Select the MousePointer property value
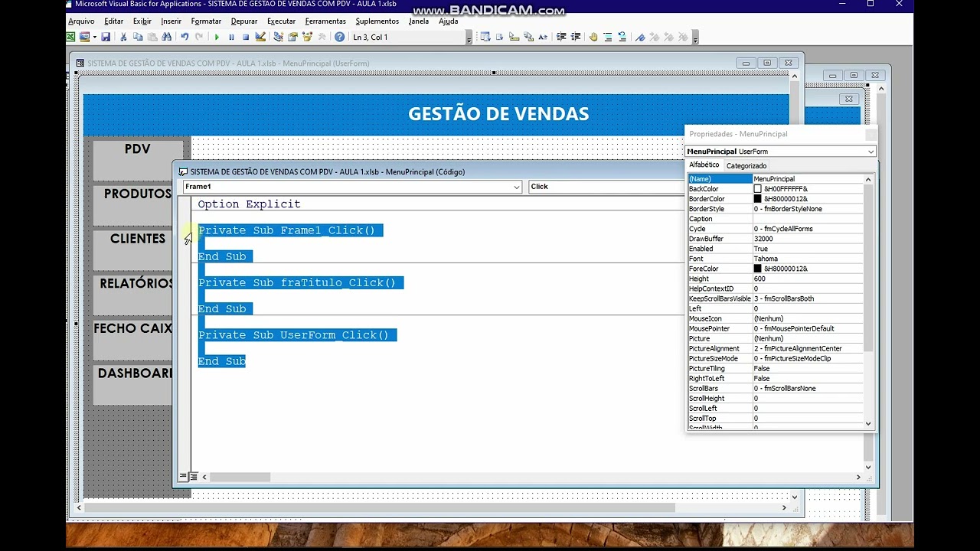This screenshot has height=551, width=980. click(808, 328)
